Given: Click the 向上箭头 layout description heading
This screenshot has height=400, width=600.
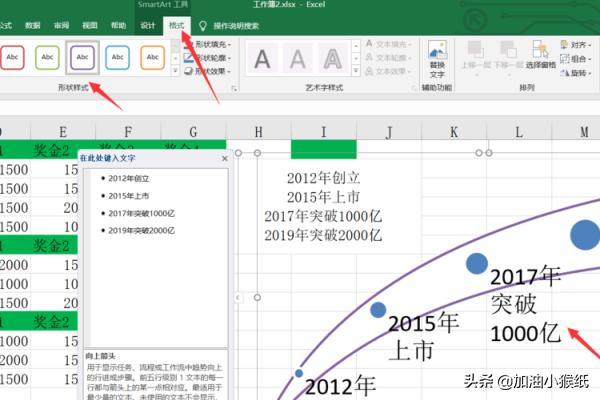Looking at the screenshot, I should pyautogui.click(x=101, y=356).
